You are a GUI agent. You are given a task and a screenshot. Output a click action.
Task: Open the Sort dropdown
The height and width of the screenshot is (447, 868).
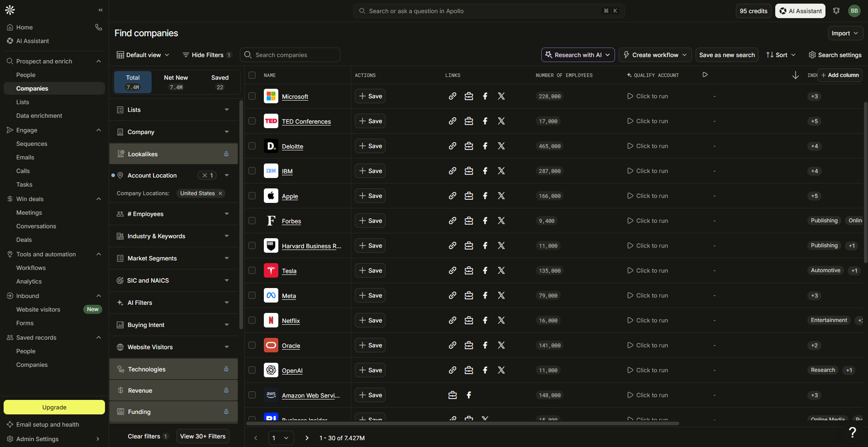[781, 55]
